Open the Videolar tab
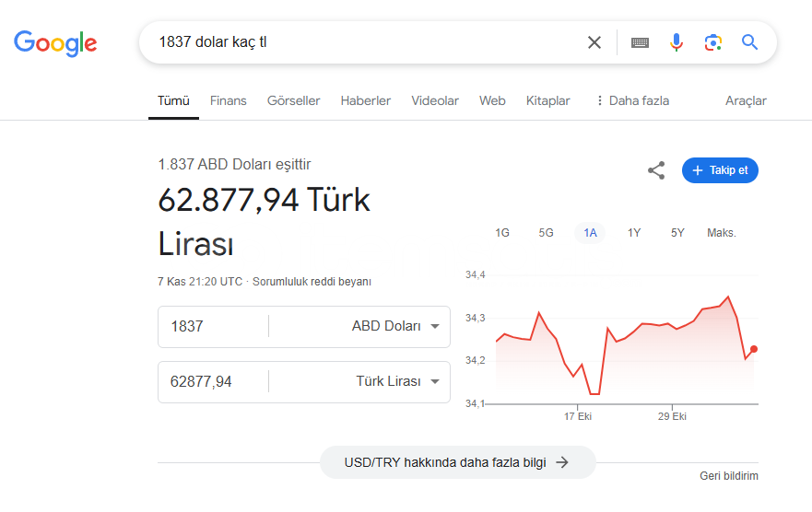 click(x=435, y=101)
